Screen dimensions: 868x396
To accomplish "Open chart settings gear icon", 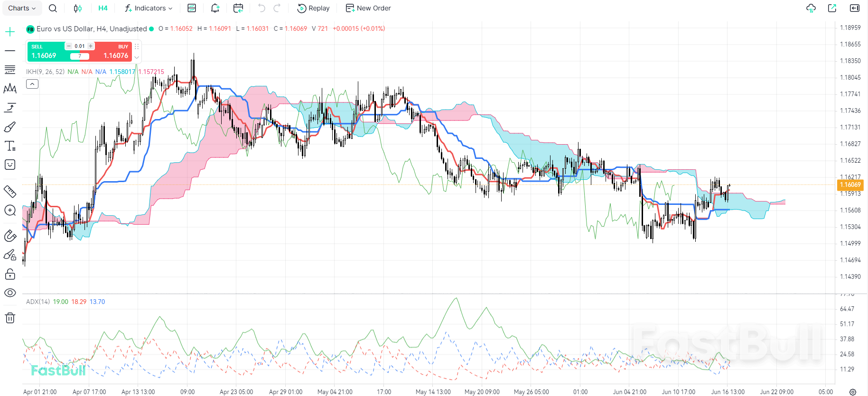I will coord(853,392).
